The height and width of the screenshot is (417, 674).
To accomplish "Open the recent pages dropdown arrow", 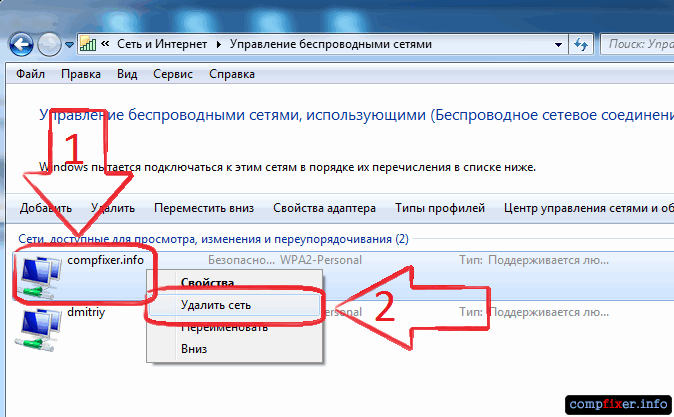I will [69, 45].
